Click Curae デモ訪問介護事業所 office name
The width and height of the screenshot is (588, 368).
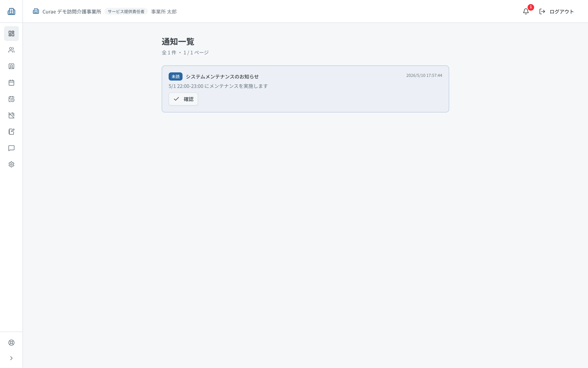tap(72, 12)
